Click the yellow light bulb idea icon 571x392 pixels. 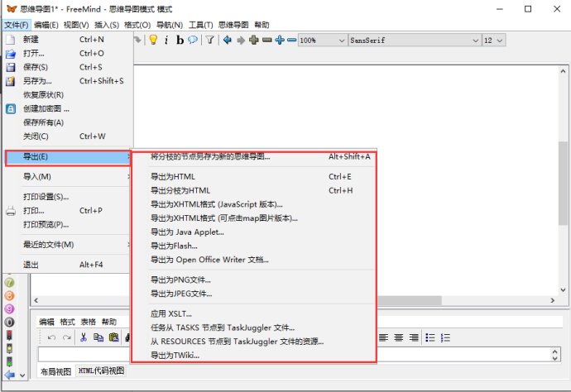coord(153,40)
